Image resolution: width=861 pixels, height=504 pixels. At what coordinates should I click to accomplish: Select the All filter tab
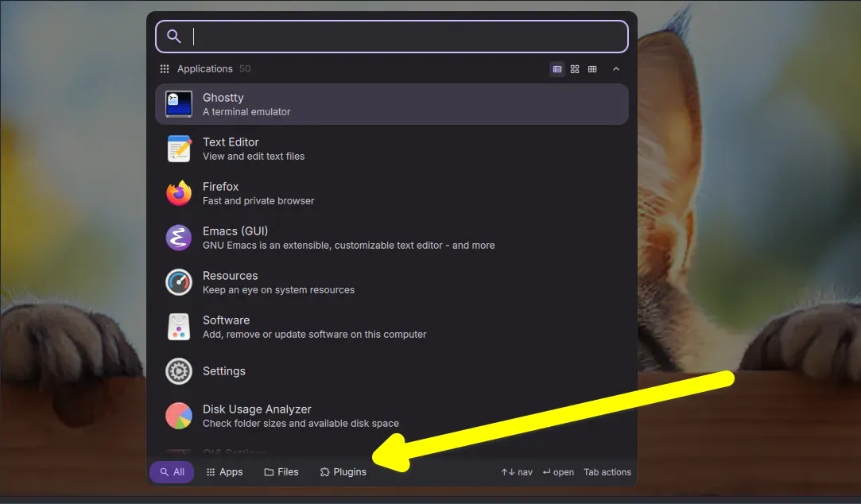click(172, 472)
